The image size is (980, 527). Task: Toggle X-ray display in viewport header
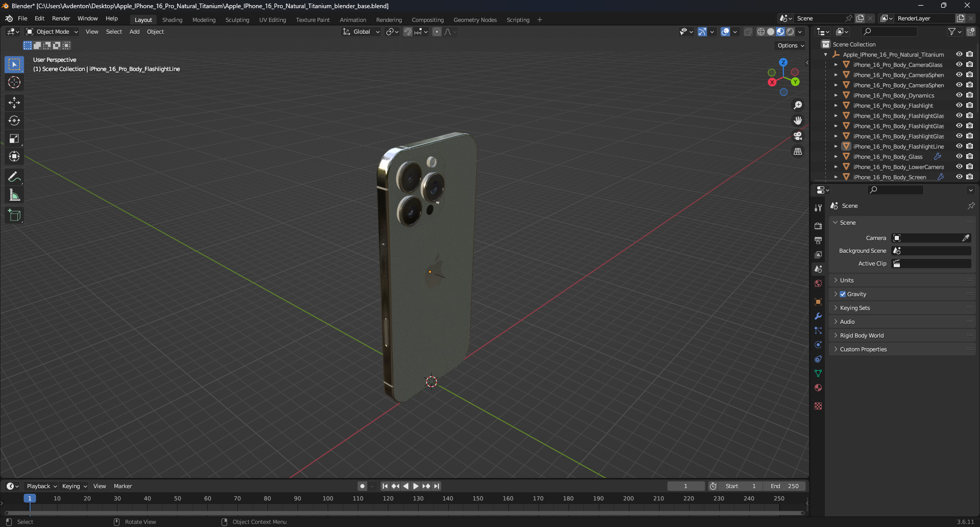coord(748,32)
